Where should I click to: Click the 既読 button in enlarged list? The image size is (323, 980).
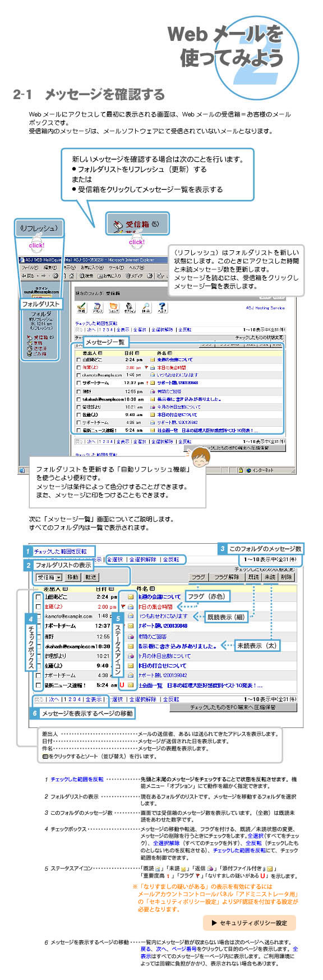coord(253,577)
